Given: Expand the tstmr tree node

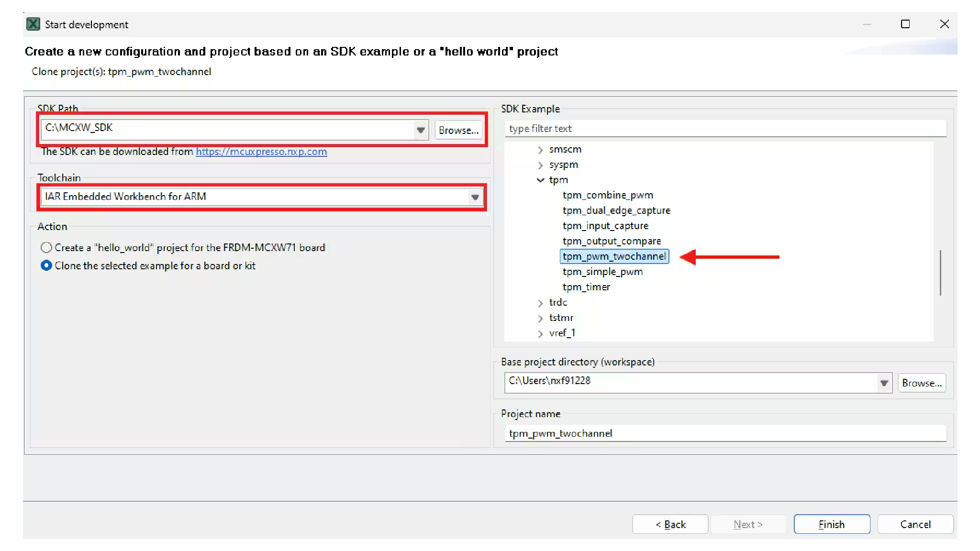Looking at the screenshot, I should click(540, 318).
